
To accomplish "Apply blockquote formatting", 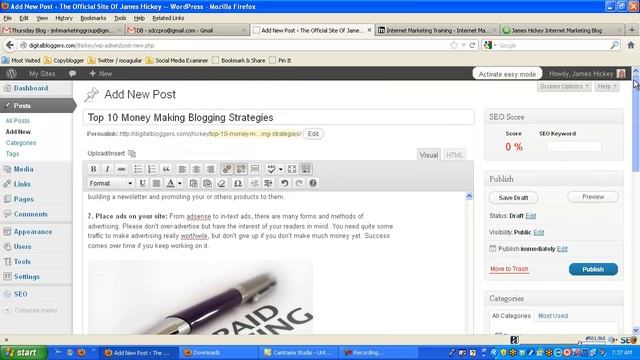I will (166, 169).
